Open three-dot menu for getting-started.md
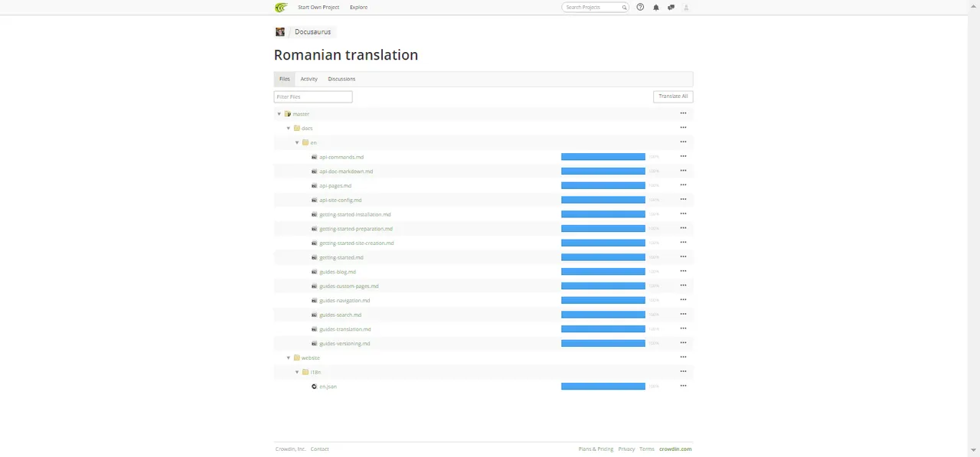The image size is (980, 457). (x=683, y=256)
